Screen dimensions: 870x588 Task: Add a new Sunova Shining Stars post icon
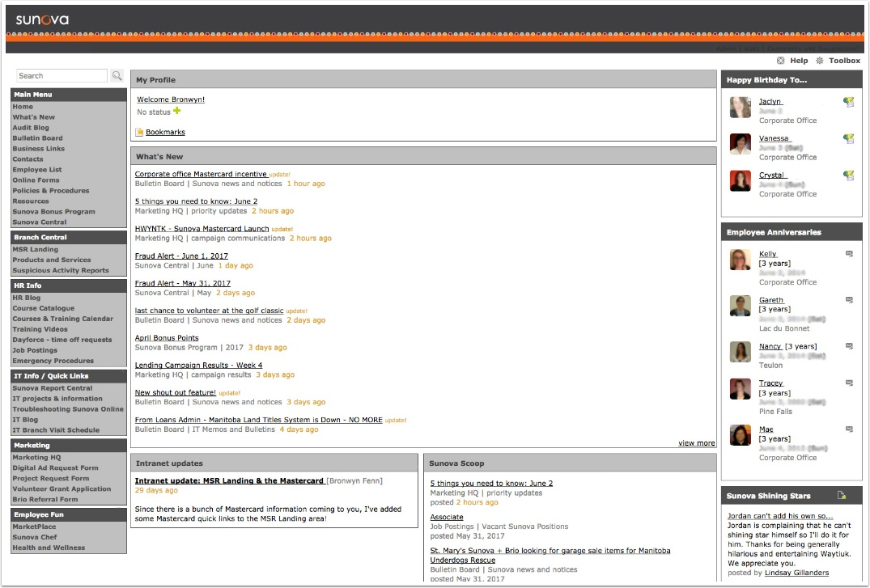(x=842, y=495)
